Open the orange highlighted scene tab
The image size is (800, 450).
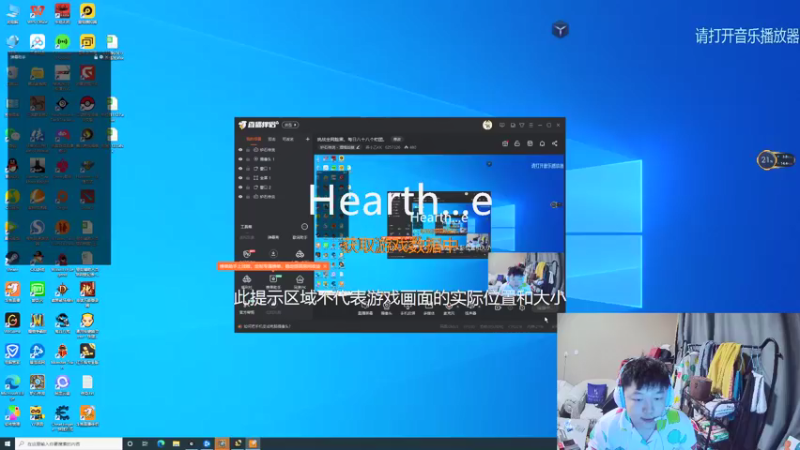(254, 139)
